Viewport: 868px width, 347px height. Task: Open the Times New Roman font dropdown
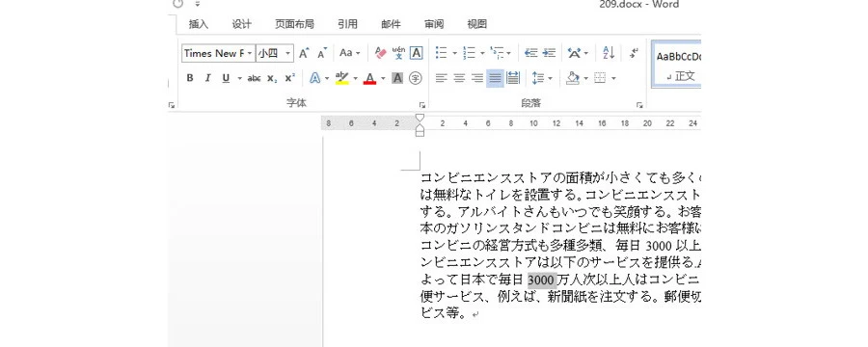click(x=250, y=53)
